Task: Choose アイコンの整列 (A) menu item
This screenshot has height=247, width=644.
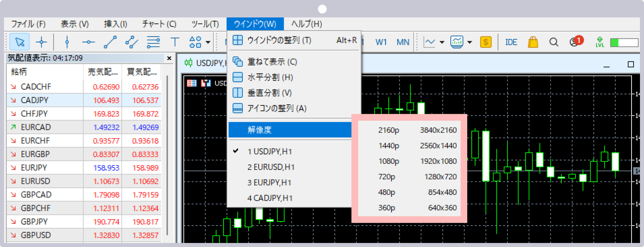Action: tap(294, 108)
